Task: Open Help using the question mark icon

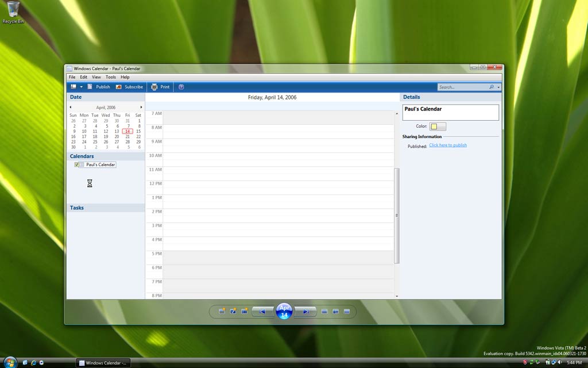Action: click(x=181, y=87)
